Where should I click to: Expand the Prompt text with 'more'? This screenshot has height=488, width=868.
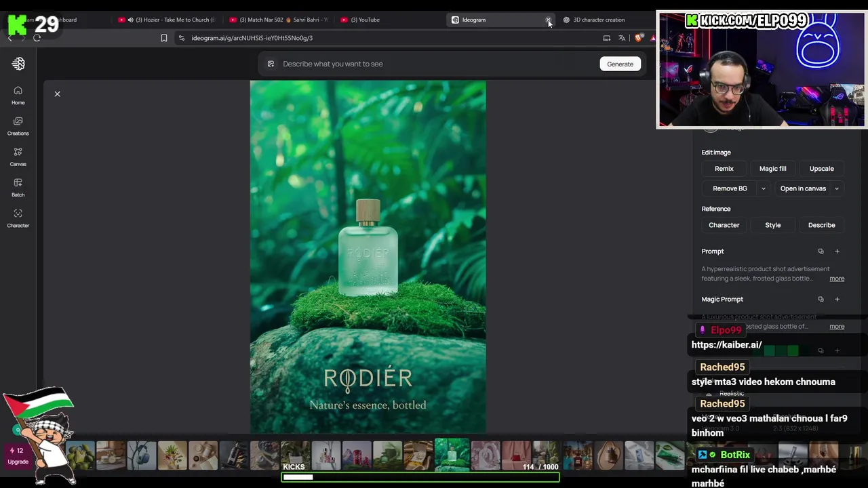[837, 279]
